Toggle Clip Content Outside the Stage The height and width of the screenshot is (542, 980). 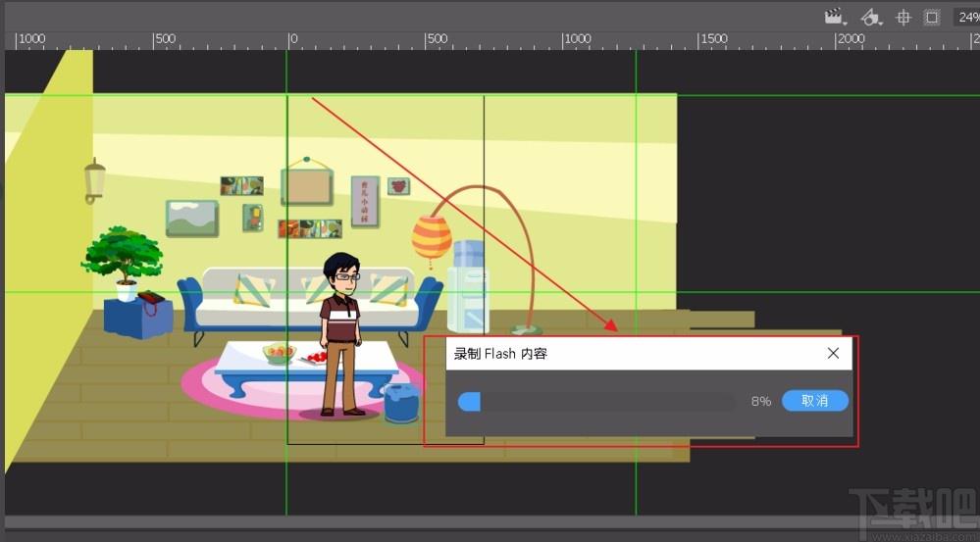[x=932, y=18]
